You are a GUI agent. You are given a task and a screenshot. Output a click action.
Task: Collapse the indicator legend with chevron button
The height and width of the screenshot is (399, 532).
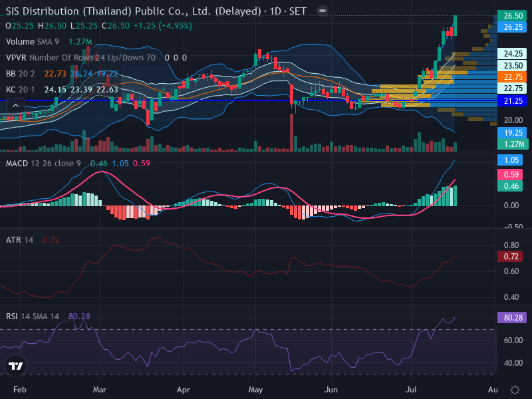[15, 106]
